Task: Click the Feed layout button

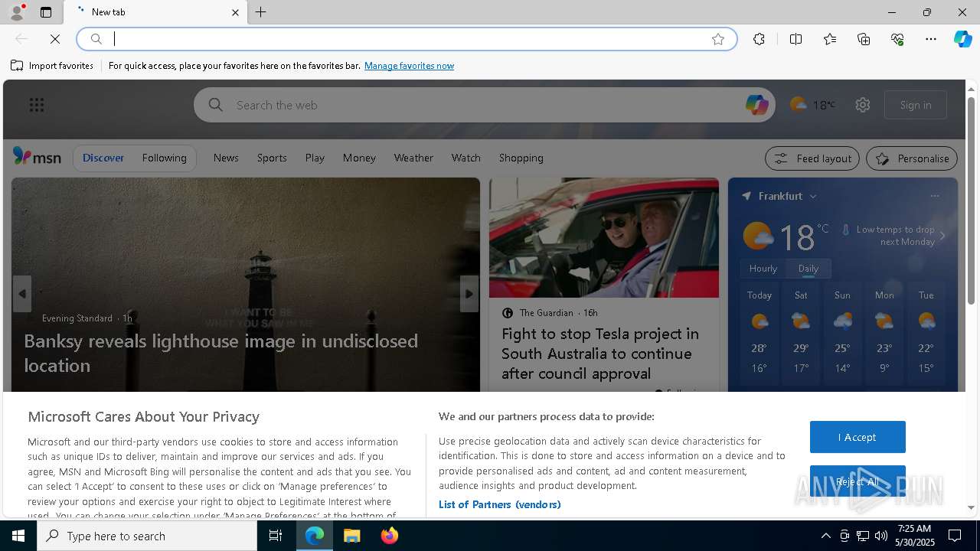Action: pyautogui.click(x=812, y=158)
